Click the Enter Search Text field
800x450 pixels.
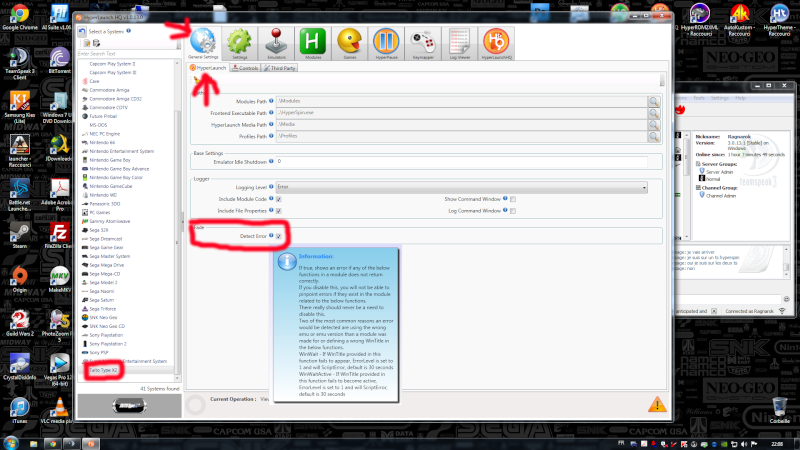pos(126,54)
